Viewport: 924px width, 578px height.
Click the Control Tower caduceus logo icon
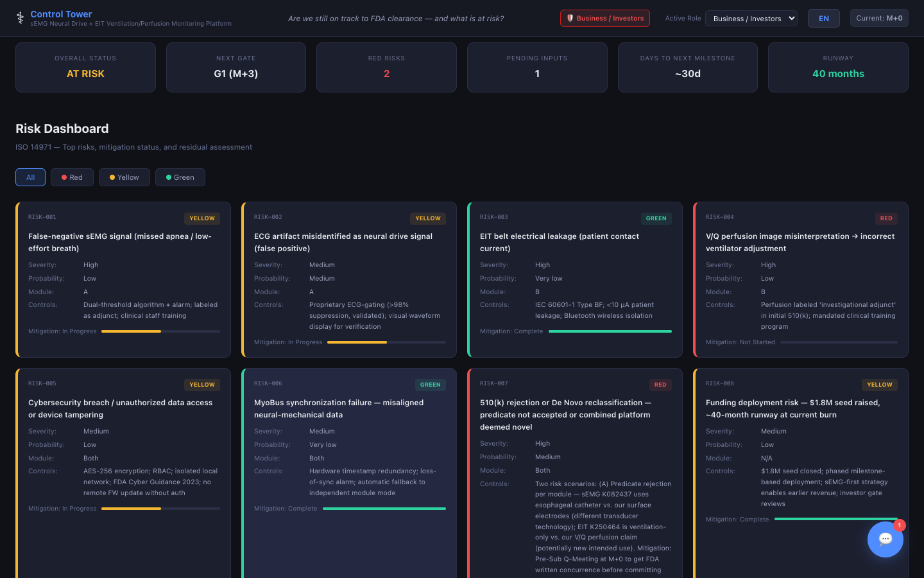coord(20,19)
